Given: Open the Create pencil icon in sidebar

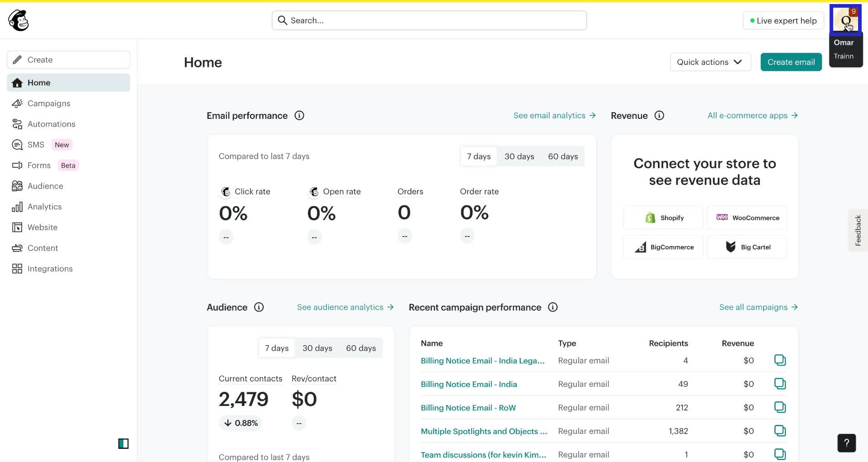Looking at the screenshot, I should [x=17, y=59].
